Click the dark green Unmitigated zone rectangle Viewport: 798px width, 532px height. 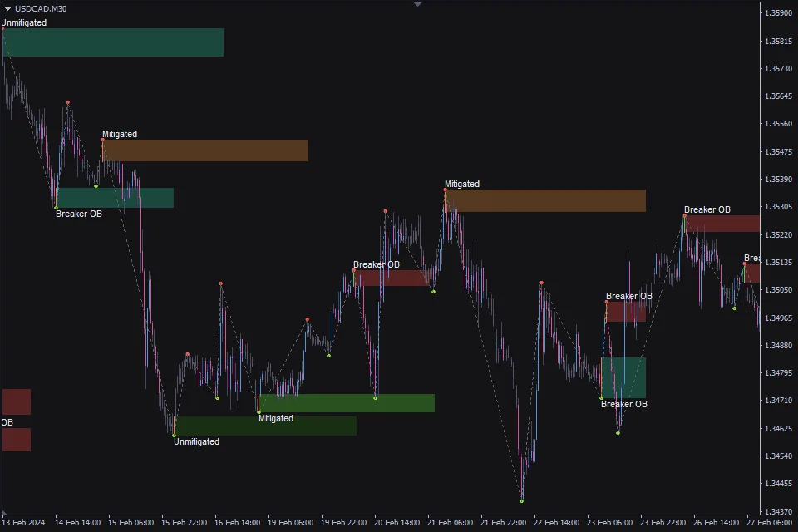(265, 426)
